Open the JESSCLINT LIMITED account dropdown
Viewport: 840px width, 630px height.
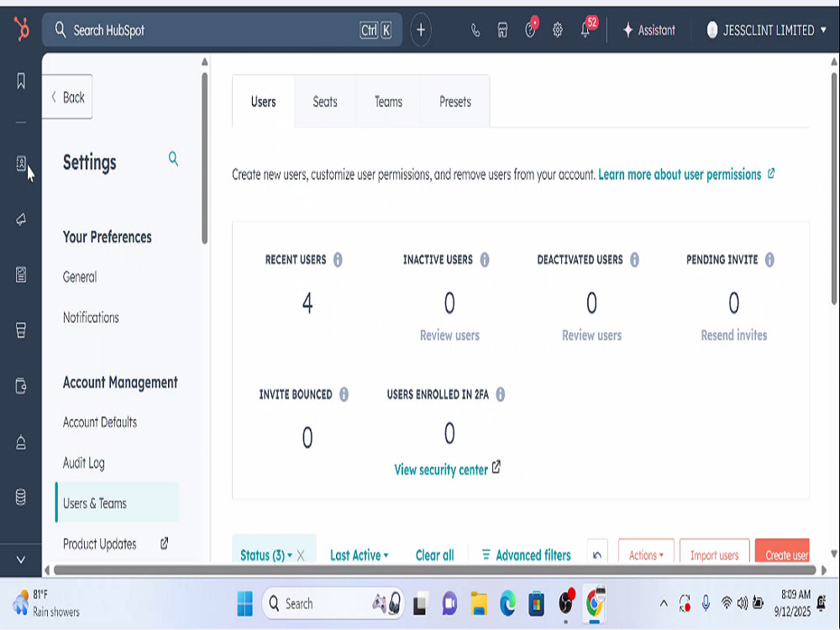pos(767,30)
